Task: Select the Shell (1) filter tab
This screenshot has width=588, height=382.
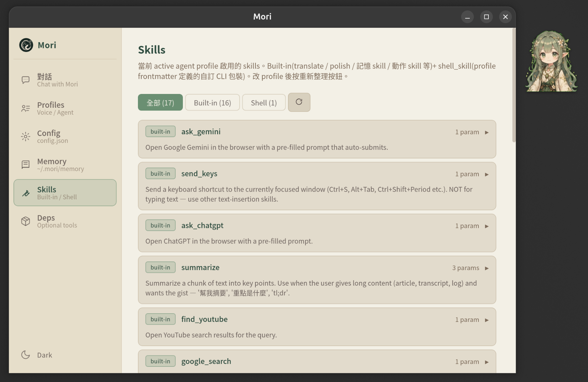Action: (x=264, y=103)
